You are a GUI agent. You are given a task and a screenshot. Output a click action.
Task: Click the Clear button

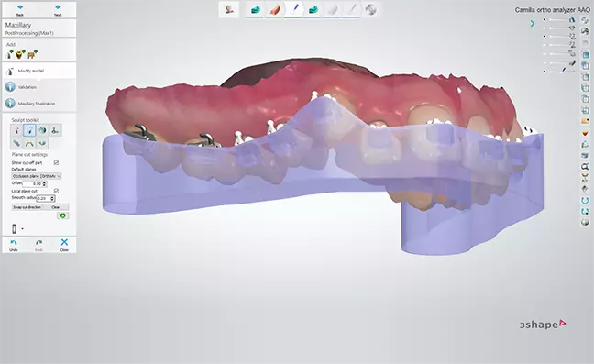coord(56,207)
